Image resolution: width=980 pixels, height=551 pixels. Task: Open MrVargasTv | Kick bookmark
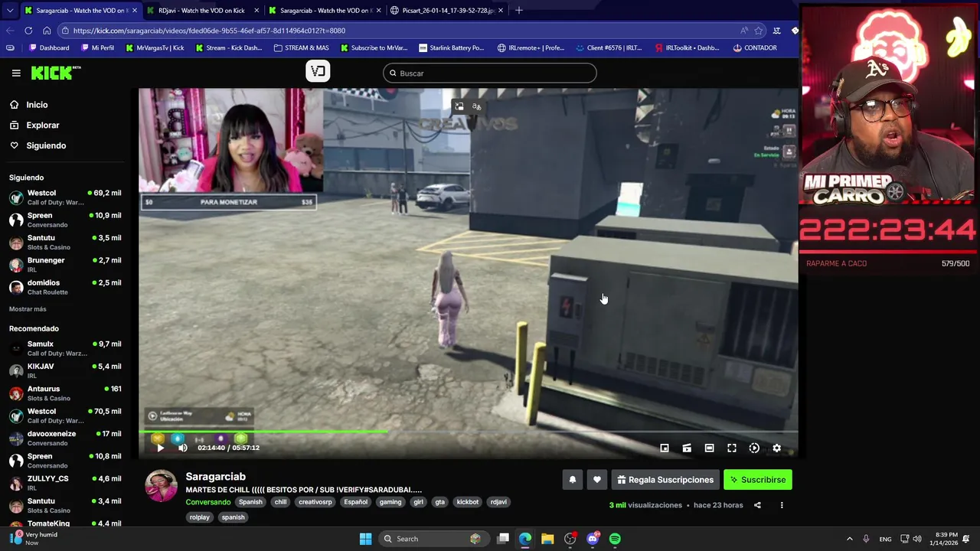[155, 47]
